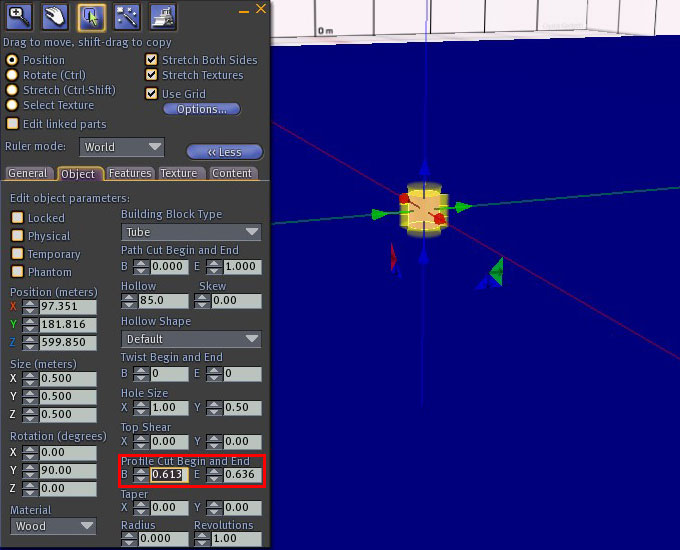Click the Options... button

[x=202, y=109]
